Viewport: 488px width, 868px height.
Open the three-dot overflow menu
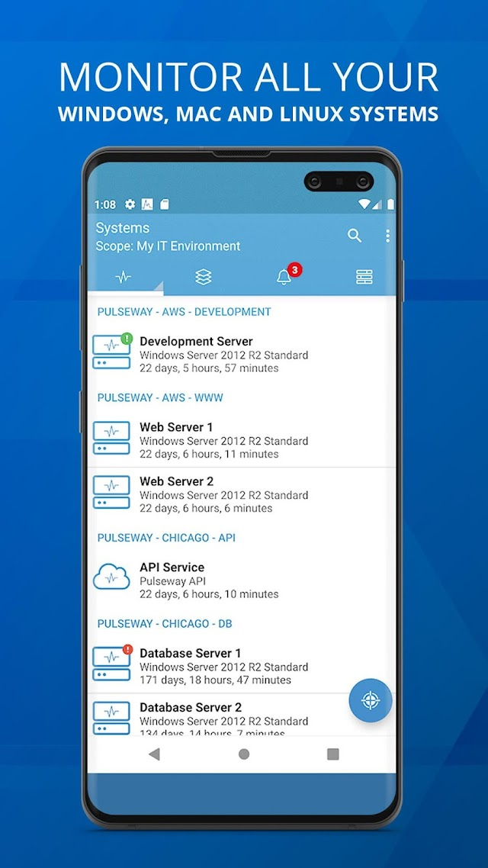pos(387,236)
